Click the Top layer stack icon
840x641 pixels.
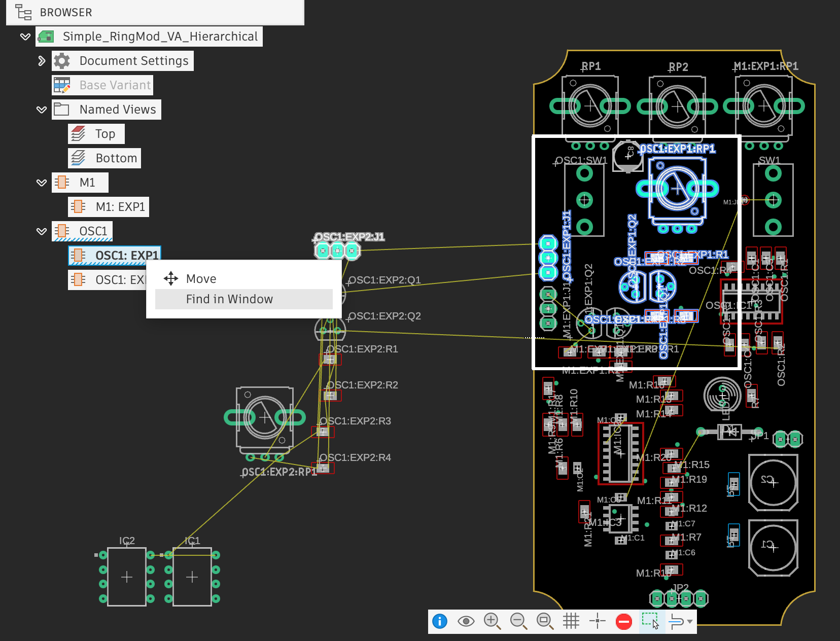[x=78, y=134]
